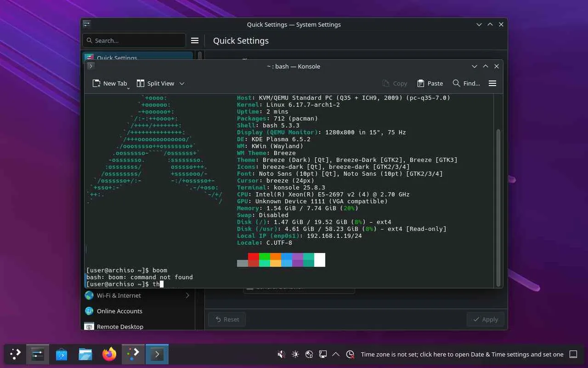Click the 'Kernel: Linux 6.17.7-arch1-2' line
Viewport: 588px width, 368px height.
pos(288,104)
